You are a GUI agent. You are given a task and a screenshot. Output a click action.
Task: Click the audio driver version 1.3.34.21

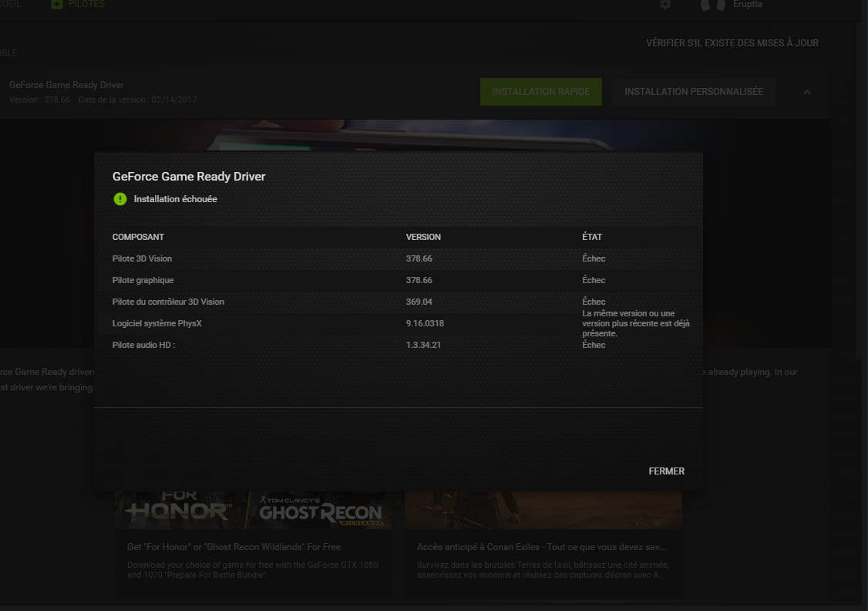click(x=423, y=345)
